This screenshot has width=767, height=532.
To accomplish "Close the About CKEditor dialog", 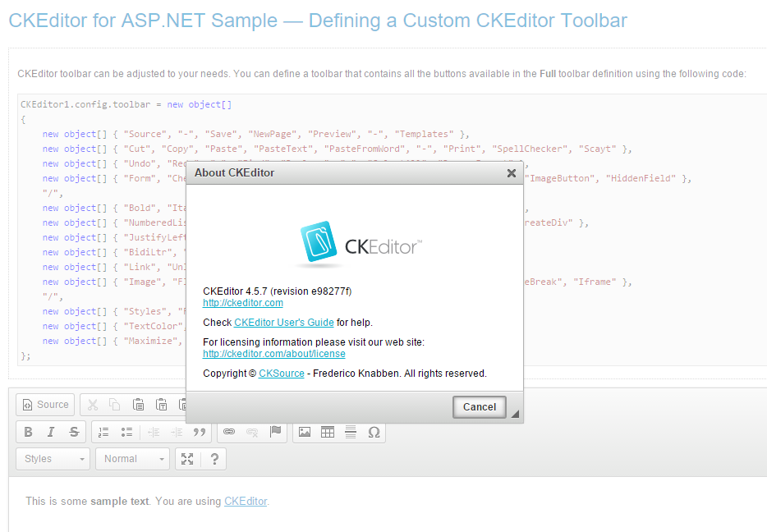I will coord(512,173).
